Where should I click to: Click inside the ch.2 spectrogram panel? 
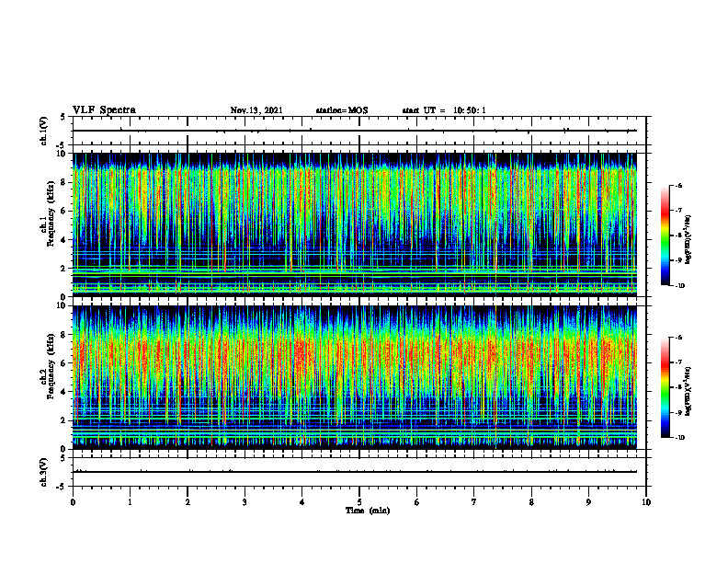pos(355,377)
